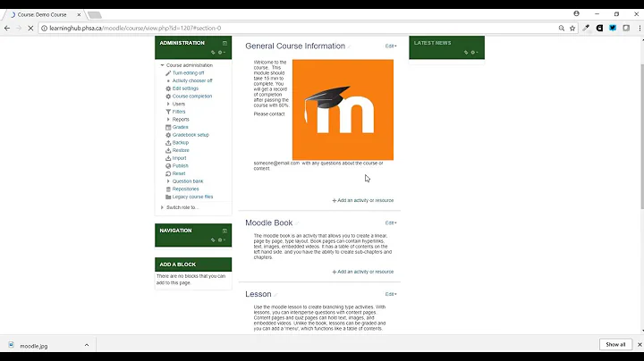Open the Administration block gear dropdown
This screenshot has height=361, width=644.
(222, 53)
